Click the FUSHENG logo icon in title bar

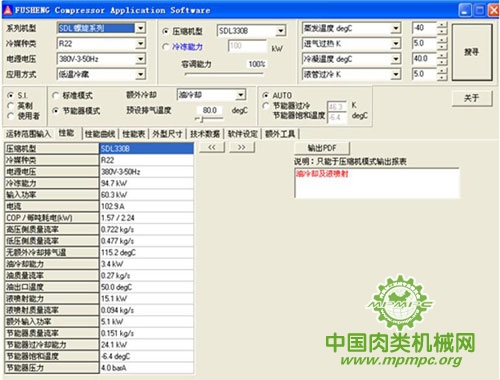[8, 10]
